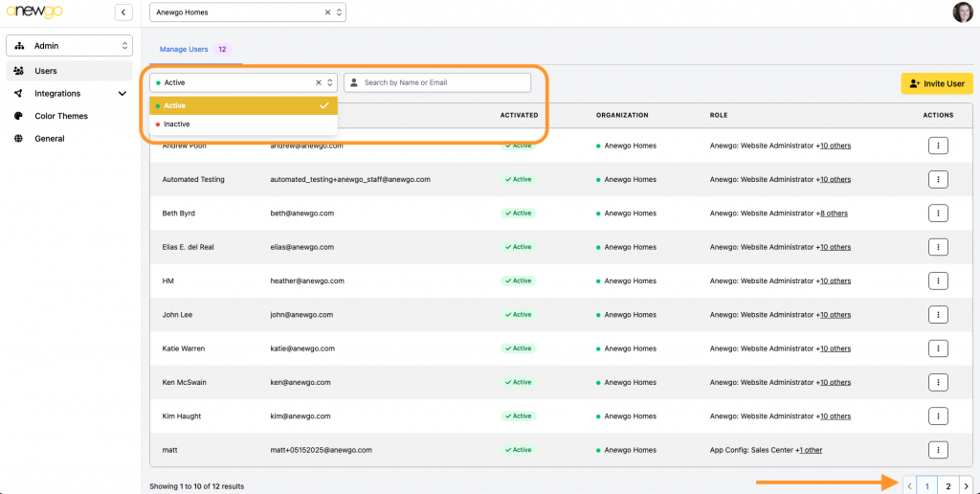
Task: Open actions menu for matt
Action: click(x=938, y=450)
